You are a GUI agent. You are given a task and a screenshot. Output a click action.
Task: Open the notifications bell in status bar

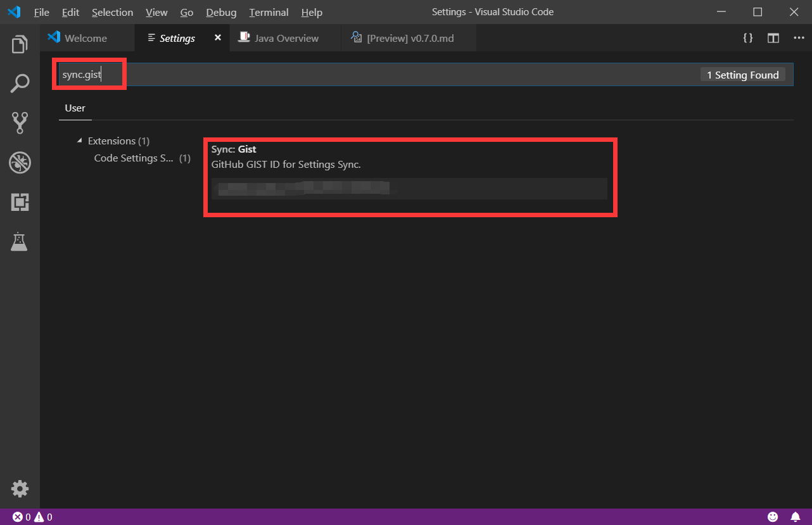point(796,517)
